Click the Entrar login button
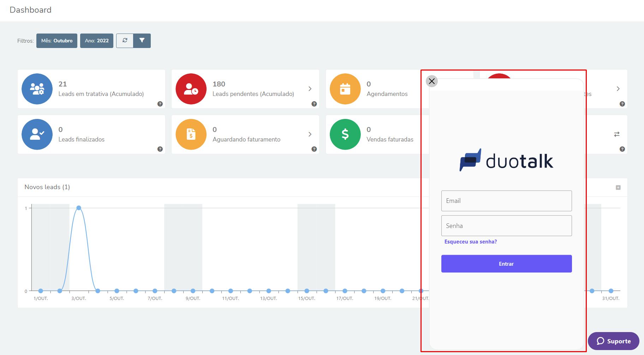This screenshot has height=355, width=644. point(506,264)
